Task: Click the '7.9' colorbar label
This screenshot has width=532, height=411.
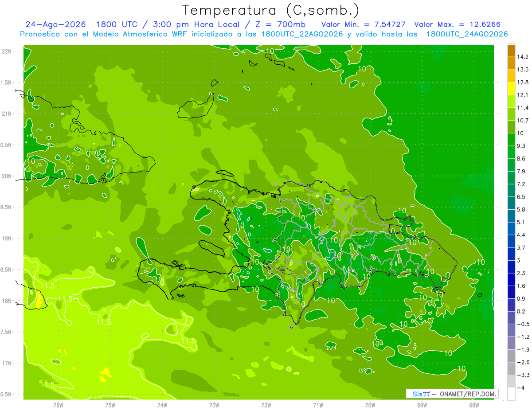Action: (x=521, y=171)
